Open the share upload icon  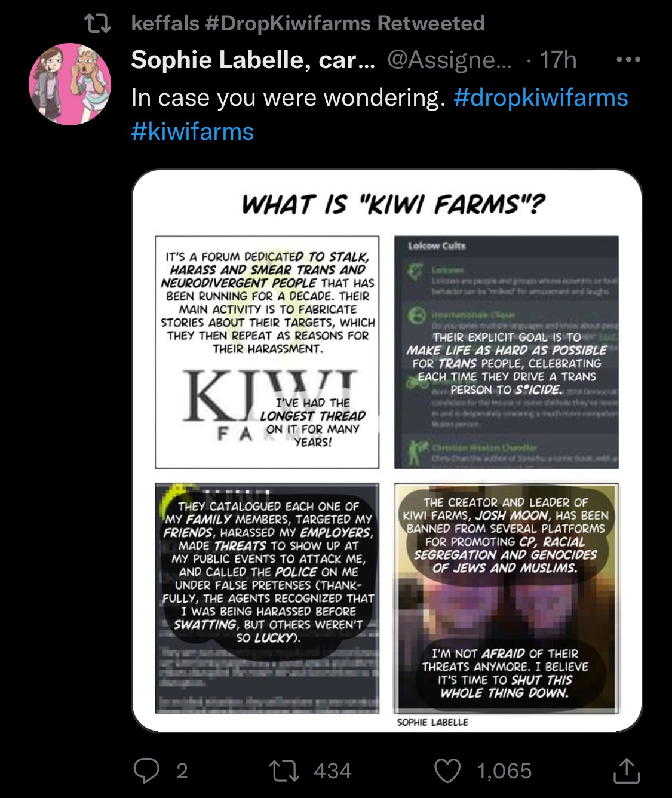click(627, 771)
